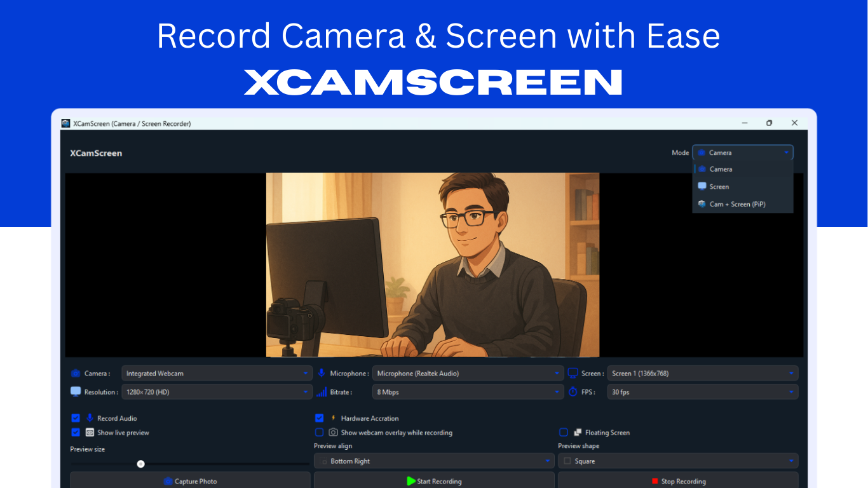The height and width of the screenshot is (488, 868).
Task: Click the stopwatch icon beside FPS
Action: pyautogui.click(x=573, y=392)
